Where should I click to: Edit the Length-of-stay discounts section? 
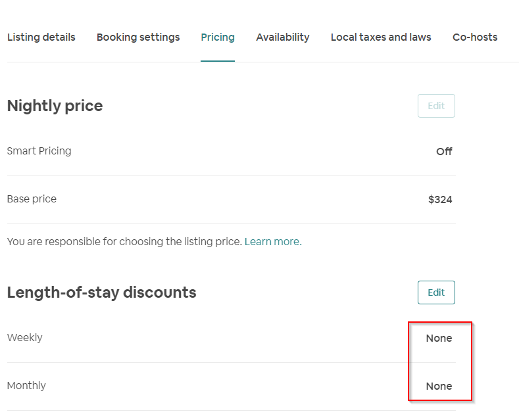pos(436,292)
